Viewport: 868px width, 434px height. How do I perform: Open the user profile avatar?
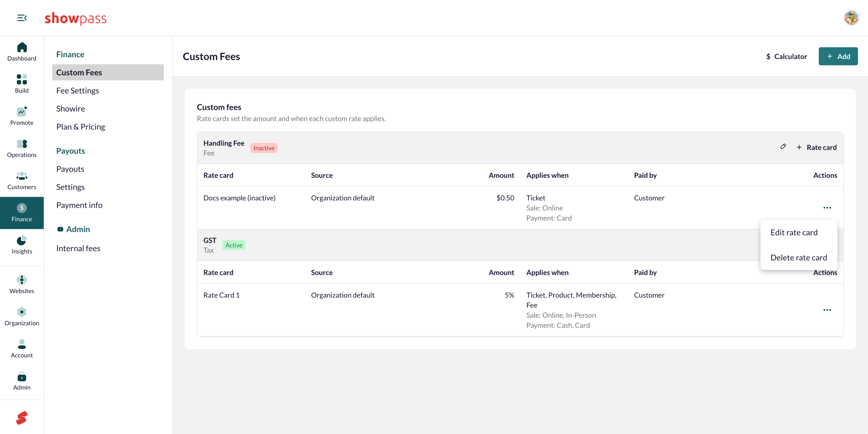(851, 18)
